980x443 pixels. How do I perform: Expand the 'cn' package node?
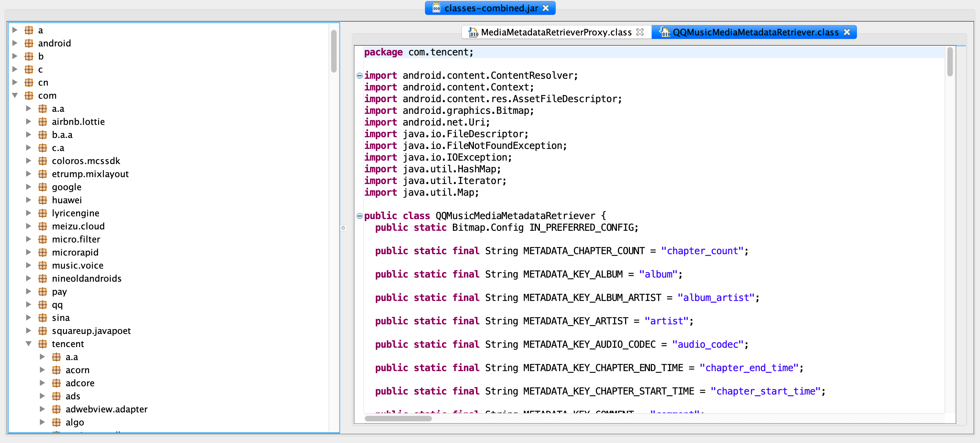(15, 82)
